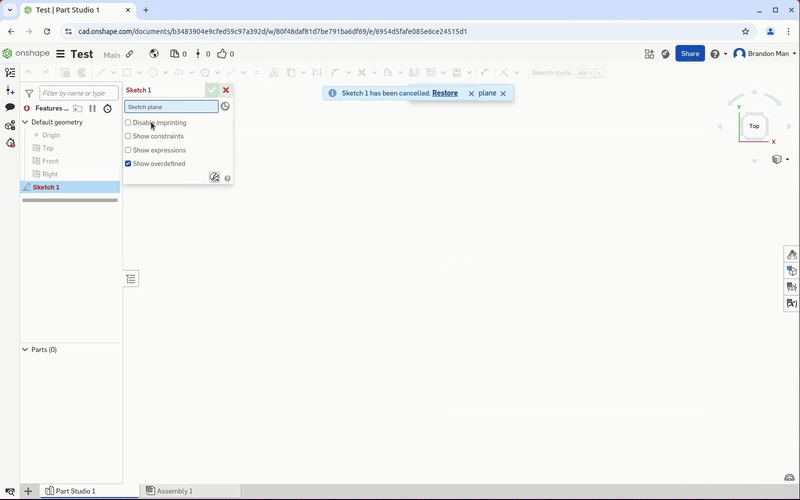The height and width of the screenshot is (500, 800).
Task: Click the likes thumbs-up icon
Action: (222, 54)
